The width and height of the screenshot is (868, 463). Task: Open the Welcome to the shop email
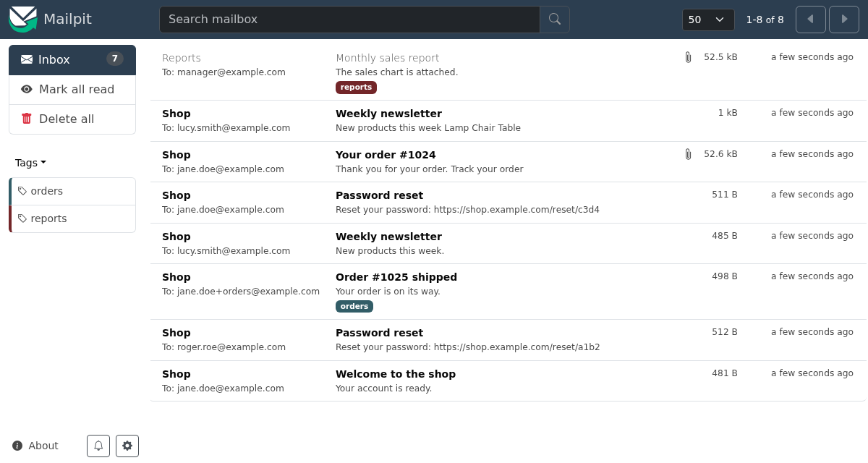coord(508,381)
